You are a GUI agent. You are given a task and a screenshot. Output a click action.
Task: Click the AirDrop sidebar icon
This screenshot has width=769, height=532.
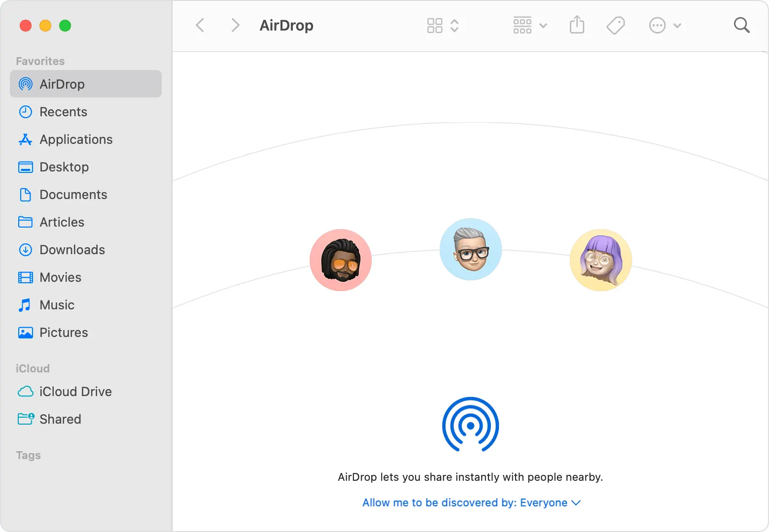coord(26,84)
